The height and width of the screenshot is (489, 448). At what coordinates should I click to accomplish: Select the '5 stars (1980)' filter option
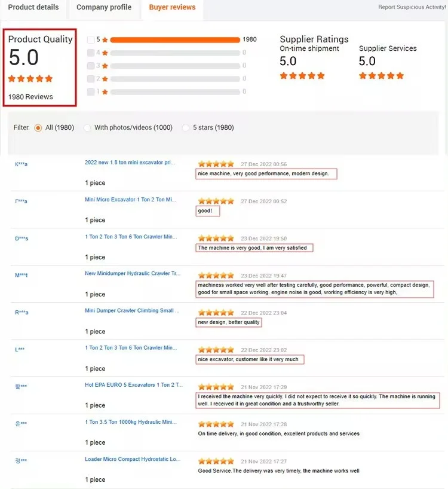click(186, 127)
